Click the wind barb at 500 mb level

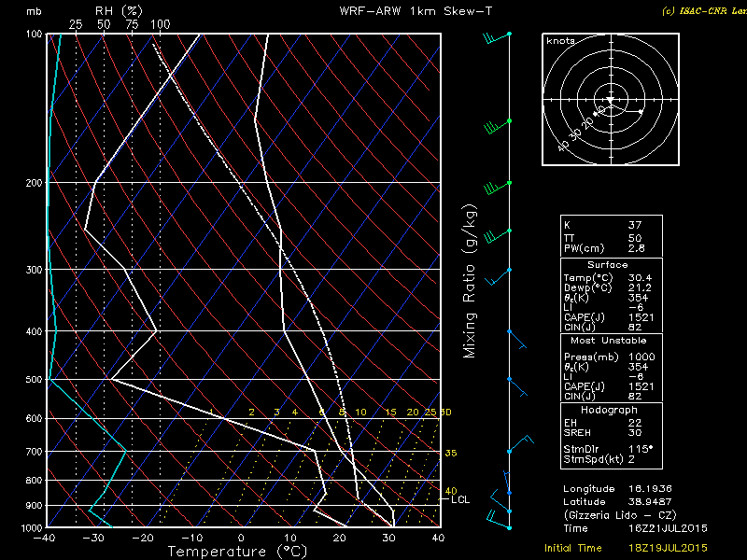coord(517,387)
